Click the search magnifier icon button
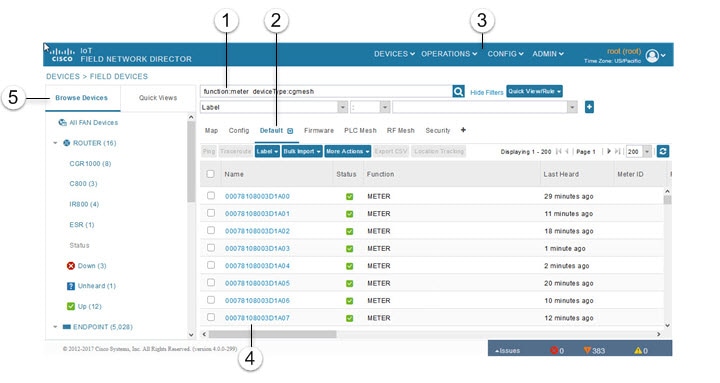720x383 pixels. click(x=458, y=91)
